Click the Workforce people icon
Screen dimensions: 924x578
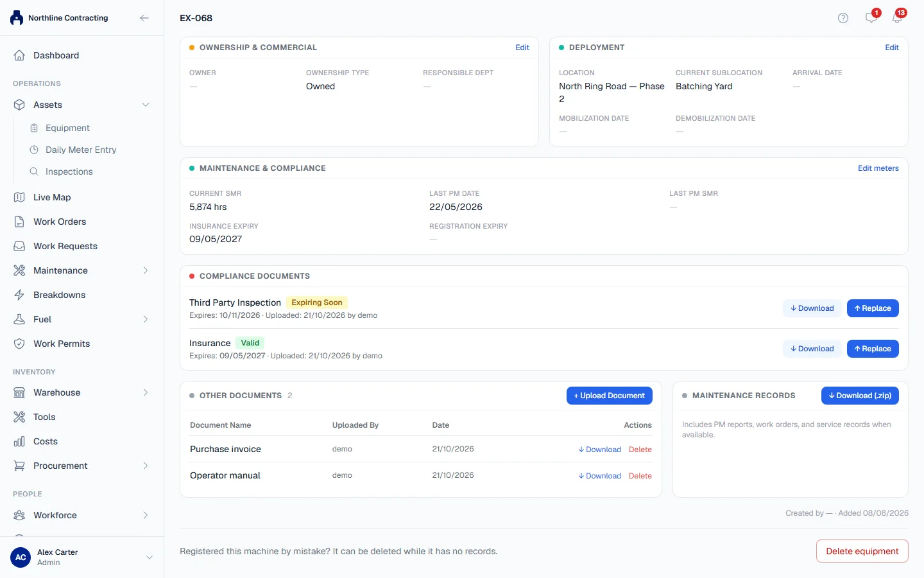click(19, 515)
